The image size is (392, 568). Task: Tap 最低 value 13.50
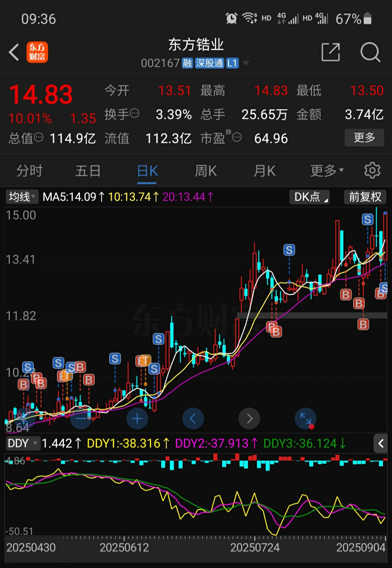[367, 90]
